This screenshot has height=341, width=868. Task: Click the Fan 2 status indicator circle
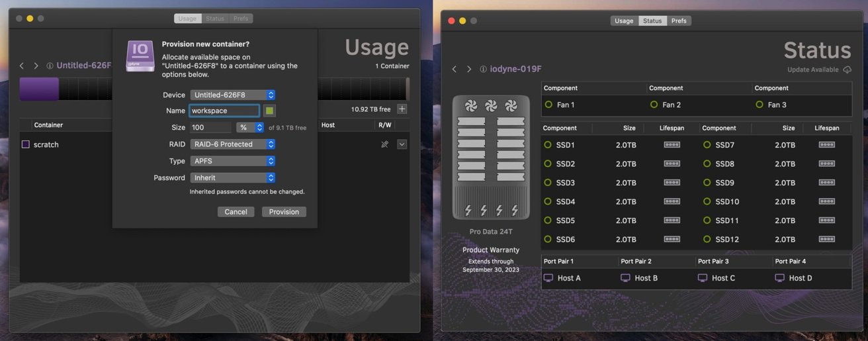654,105
